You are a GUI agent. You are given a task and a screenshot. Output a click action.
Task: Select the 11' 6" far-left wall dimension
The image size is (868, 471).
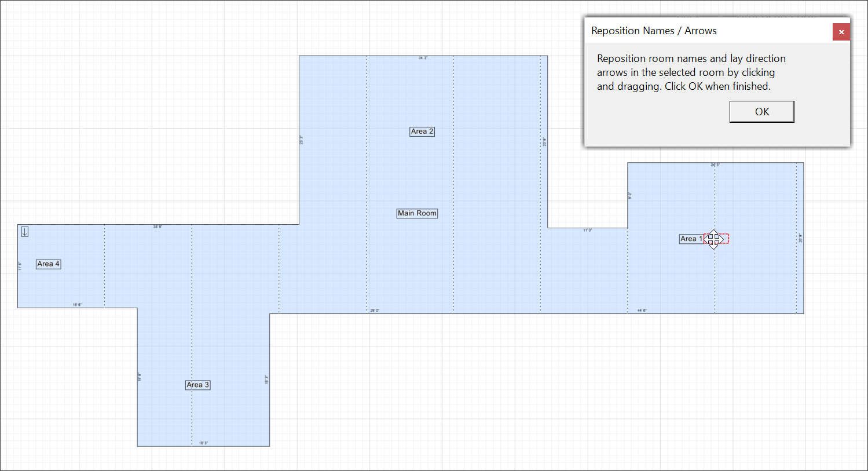click(20, 266)
